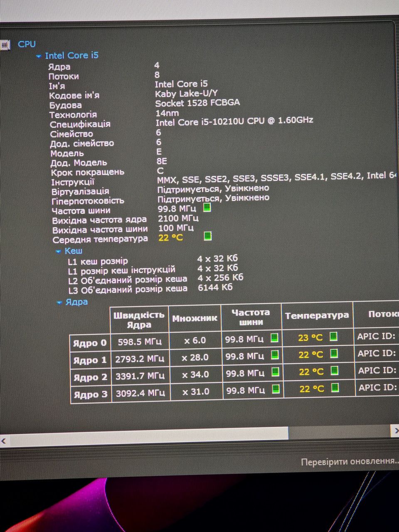Click the Потоки row label
399x532 pixels.
point(64,76)
